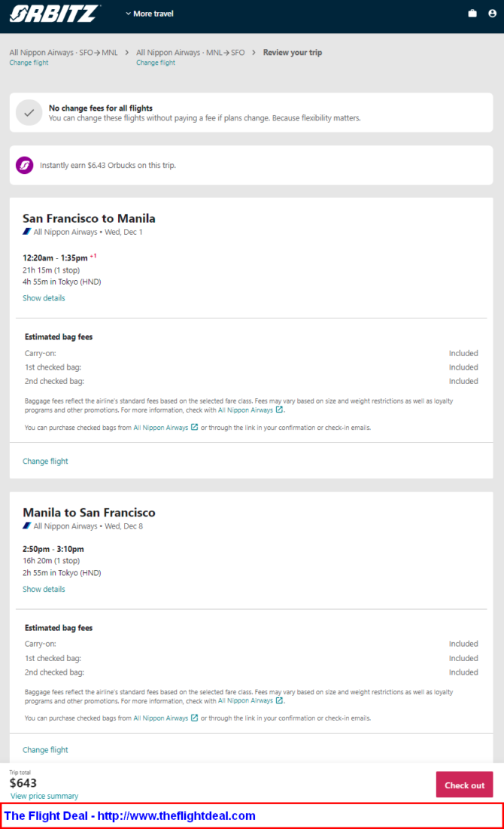504x829 pixels.
Task: Open the trips briefcase icon
Action: pyautogui.click(x=472, y=14)
